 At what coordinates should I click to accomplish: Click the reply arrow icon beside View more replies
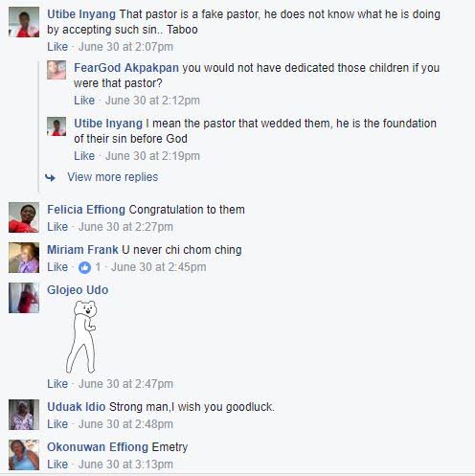pos(50,177)
